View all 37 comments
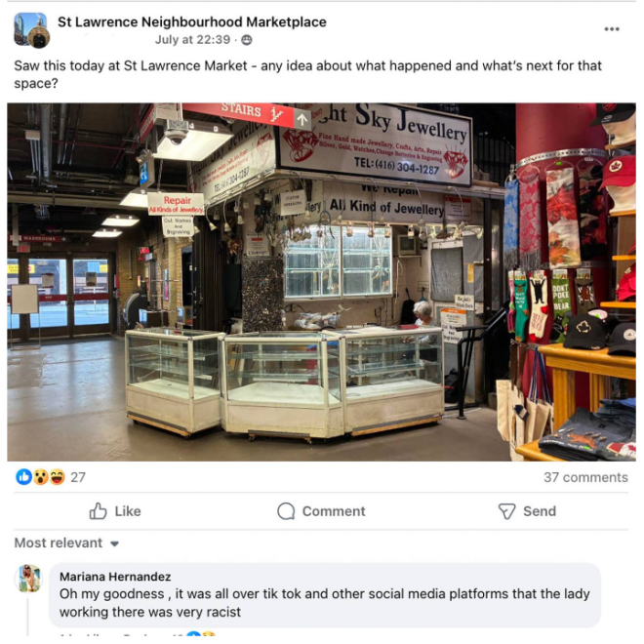 [x=585, y=477]
